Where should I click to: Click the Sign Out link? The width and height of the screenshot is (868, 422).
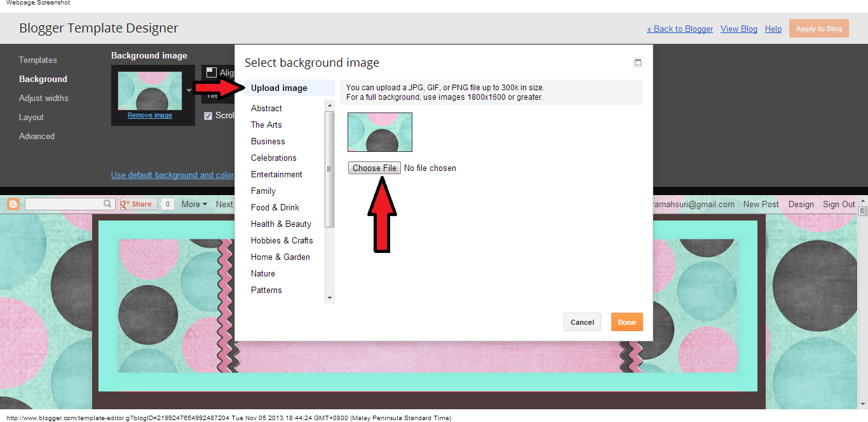[x=839, y=204]
